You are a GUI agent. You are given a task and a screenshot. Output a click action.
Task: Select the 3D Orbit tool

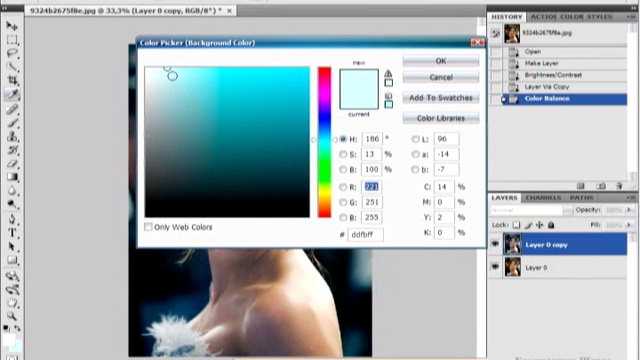coord(12,289)
